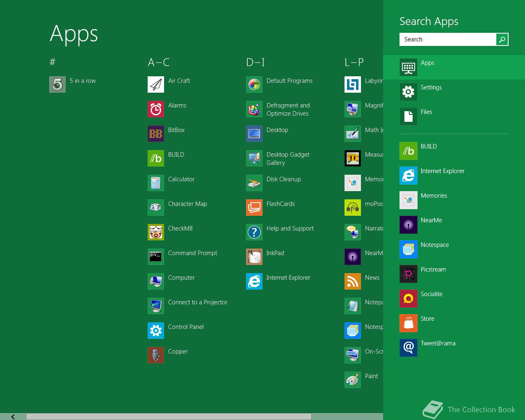Open the Computer icon

pyautogui.click(x=156, y=281)
